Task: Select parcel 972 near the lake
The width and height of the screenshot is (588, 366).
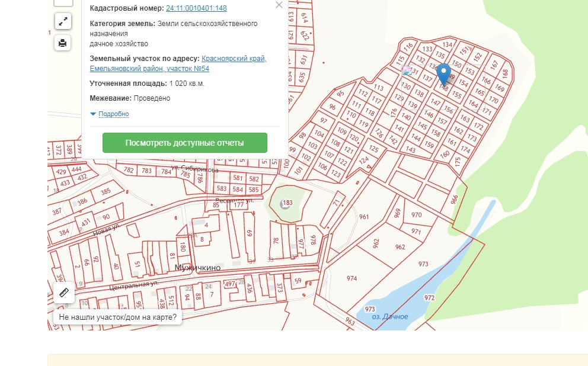Action: 429,297
